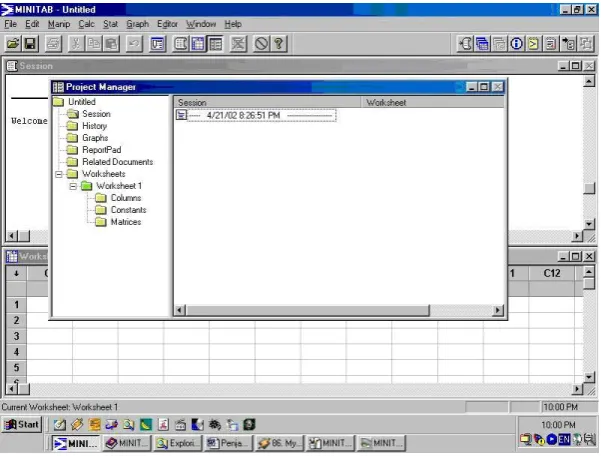
Task: Open the Windows Start menu
Action: coord(21,425)
